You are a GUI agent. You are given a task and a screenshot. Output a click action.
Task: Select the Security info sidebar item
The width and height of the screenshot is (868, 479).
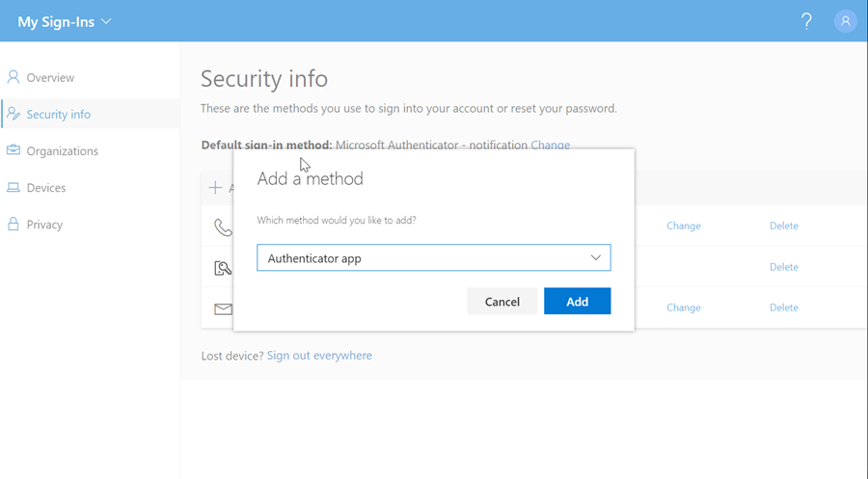point(58,114)
